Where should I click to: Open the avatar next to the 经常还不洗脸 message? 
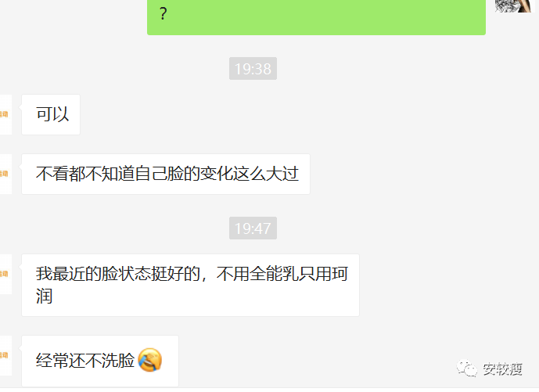pos(5,355)
